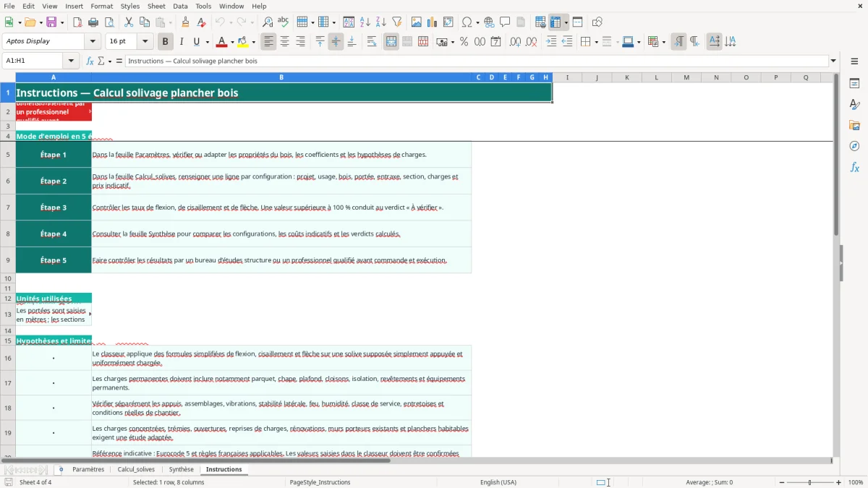
Task: Expand the formula bar
Action: (x=833, y=61)
